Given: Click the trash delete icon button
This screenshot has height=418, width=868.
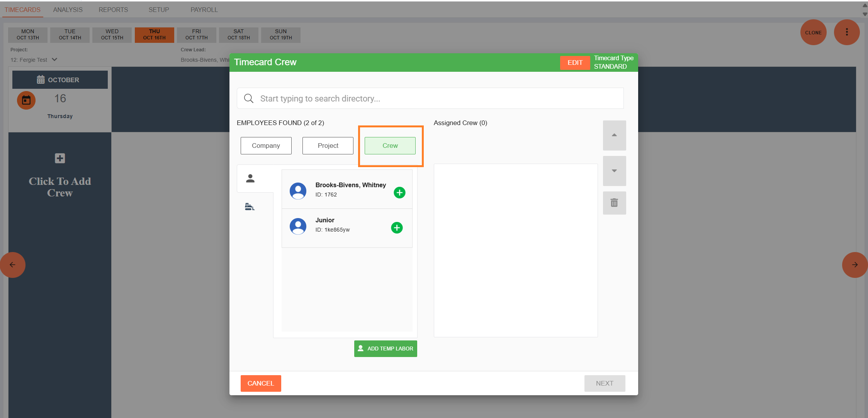Looking at the screenshot, I should (614, 203).
